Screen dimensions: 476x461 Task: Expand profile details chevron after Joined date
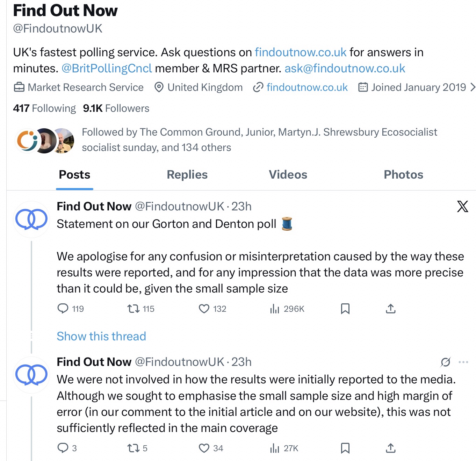point(473,87)
